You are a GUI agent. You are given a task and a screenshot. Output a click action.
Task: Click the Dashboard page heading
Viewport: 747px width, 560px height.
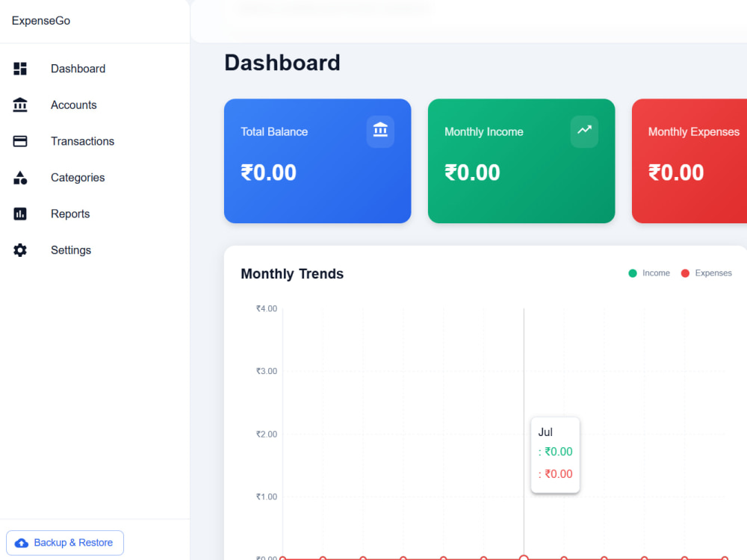(x=282, y=63)
